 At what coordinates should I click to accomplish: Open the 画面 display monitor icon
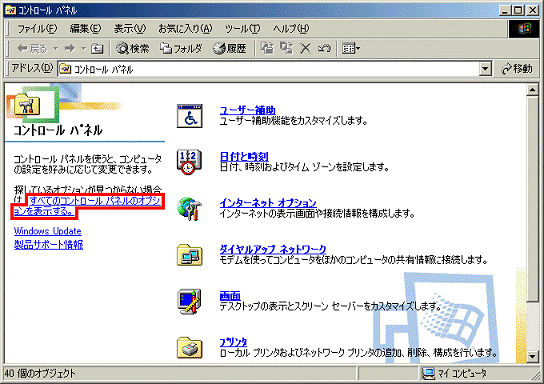tap(189, 301)
